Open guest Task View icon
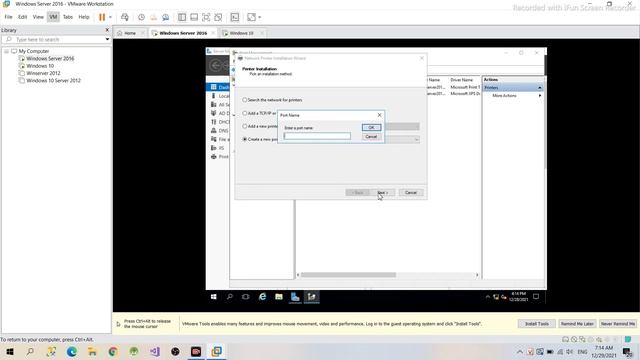This screenshot has width=640, height=360. coord(246,297)
